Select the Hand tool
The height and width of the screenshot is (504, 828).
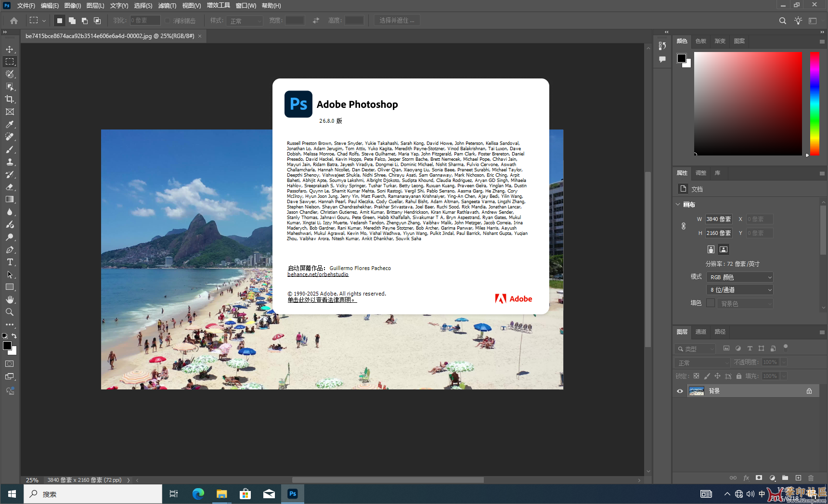pos(10,299)
